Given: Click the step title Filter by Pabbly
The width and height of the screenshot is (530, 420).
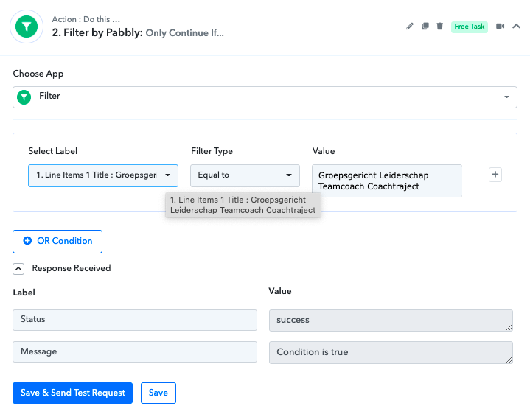Looking at the screenshot, I should pyautogui.click(x=97, y=32).
